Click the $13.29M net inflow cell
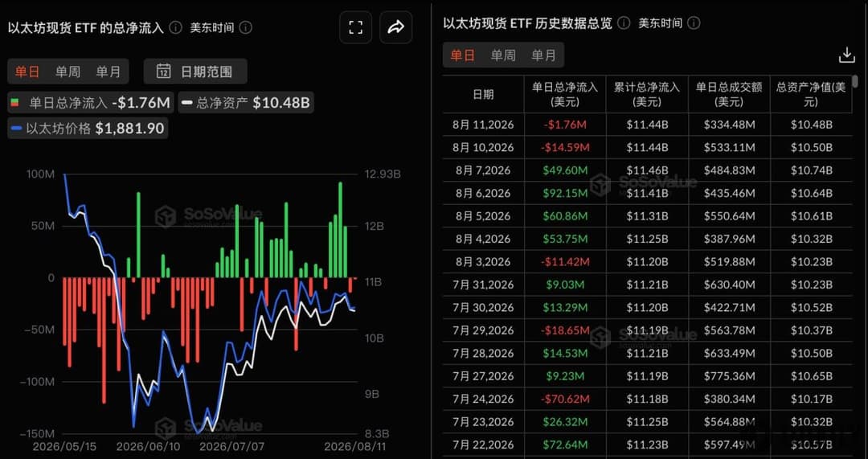Image resolution: width=868 pixels, height=459 pixels. point(565,307)
